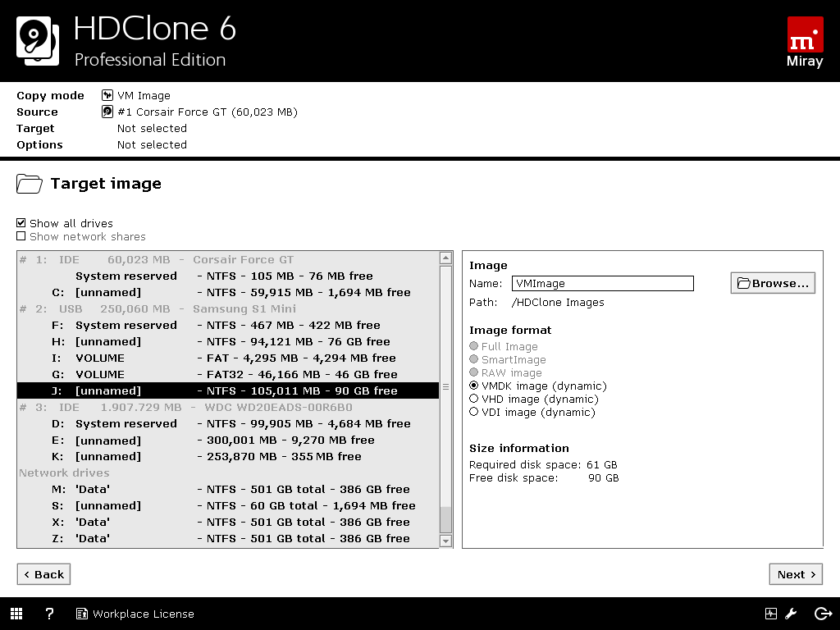Proceed with the Next button
Image resolution: width=840 pixels, height=630 pixels.
(796, 574)
